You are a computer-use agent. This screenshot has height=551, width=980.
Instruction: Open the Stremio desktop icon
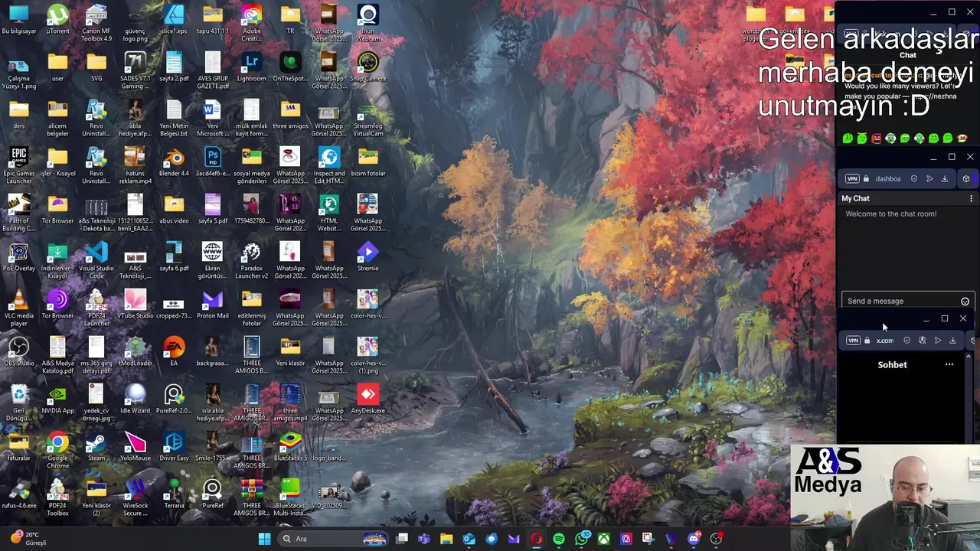[367, 256]
